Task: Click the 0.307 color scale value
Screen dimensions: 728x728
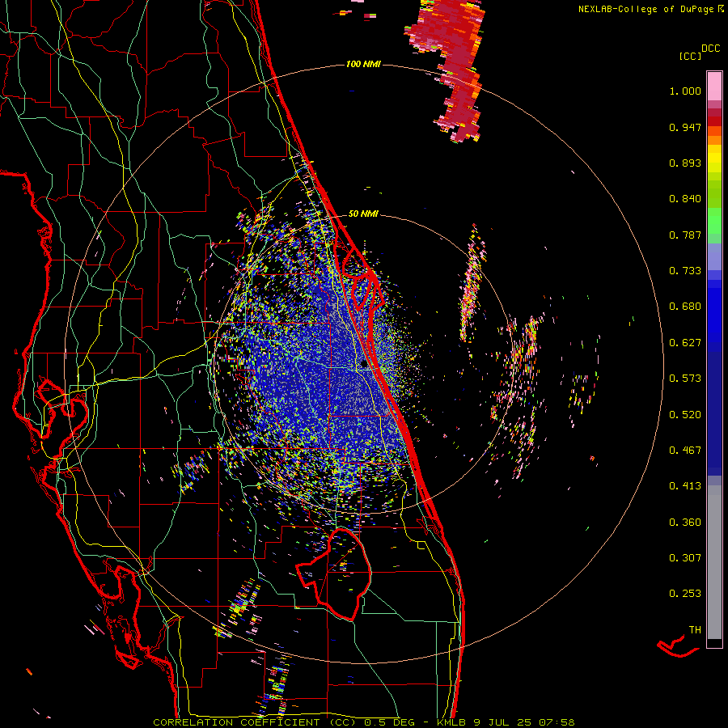Action: pyautogui.click(x=685, y=558)
